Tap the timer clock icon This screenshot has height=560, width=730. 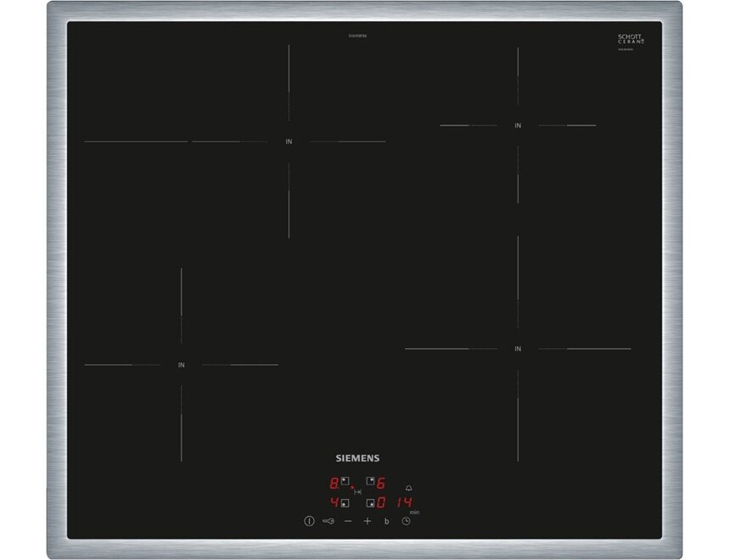[406, 521]
